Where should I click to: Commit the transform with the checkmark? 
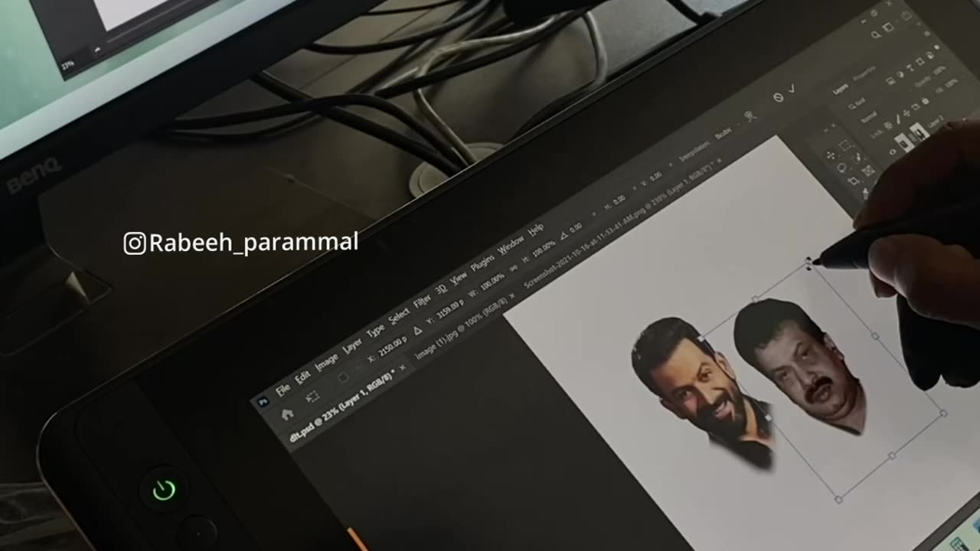792,88
